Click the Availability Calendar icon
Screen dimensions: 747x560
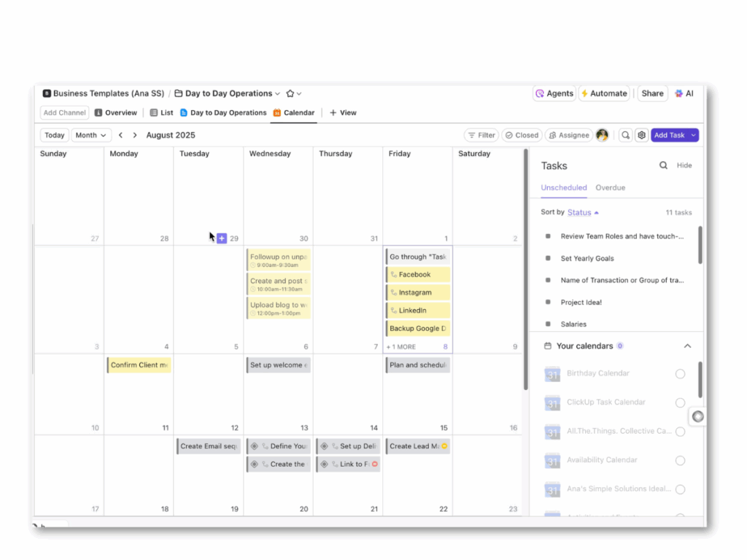(x=552, y=461)
